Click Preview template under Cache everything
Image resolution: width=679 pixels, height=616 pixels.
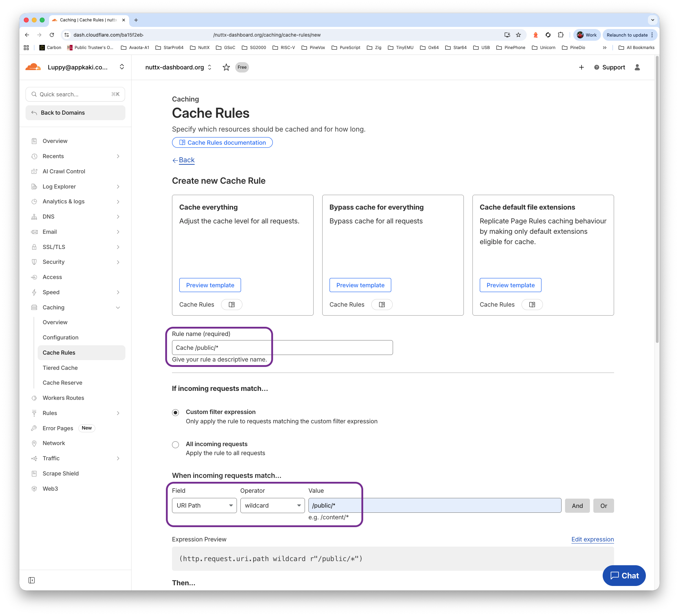tap(210, 285)
